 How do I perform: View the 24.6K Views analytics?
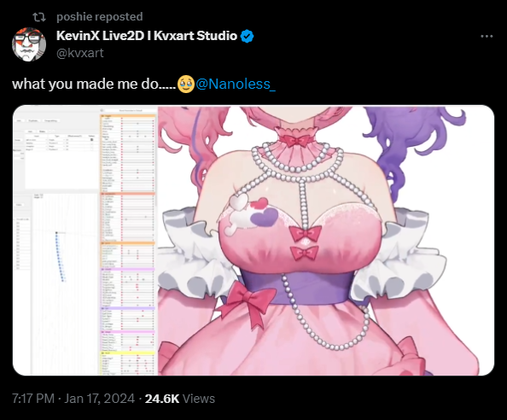click(180, 399)
